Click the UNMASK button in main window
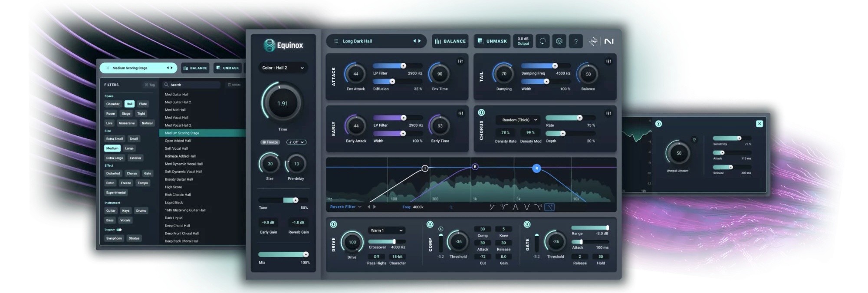 pos(492,41)
